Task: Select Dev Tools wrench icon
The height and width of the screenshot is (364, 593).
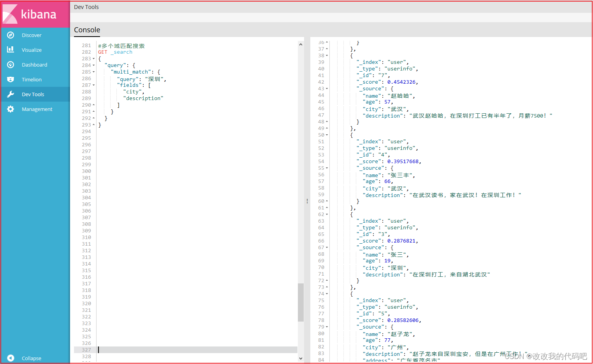Action: click(11, 94)
